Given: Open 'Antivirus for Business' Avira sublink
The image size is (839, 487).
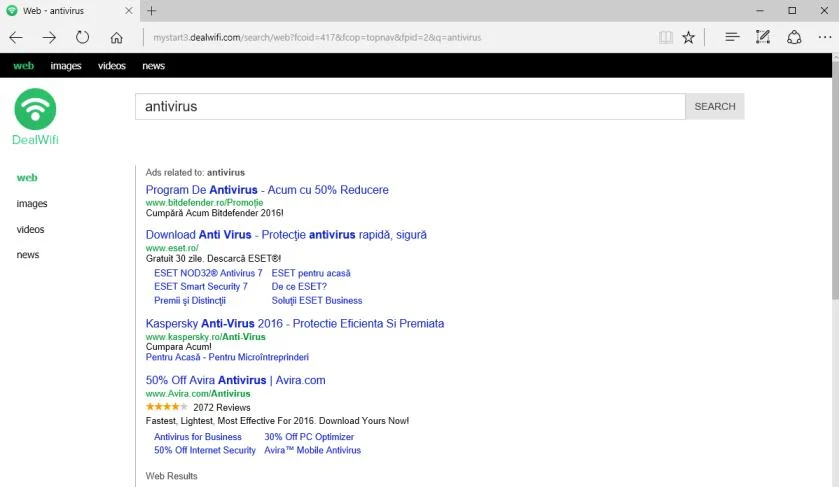Looking at the screenshot, I should click(198, 437).
